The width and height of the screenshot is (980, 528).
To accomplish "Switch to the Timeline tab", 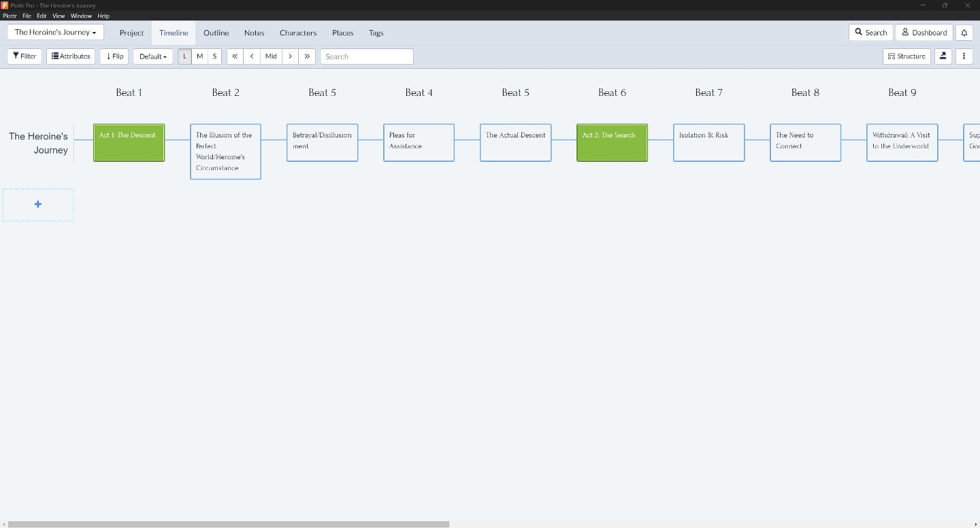I will (174, 33).
